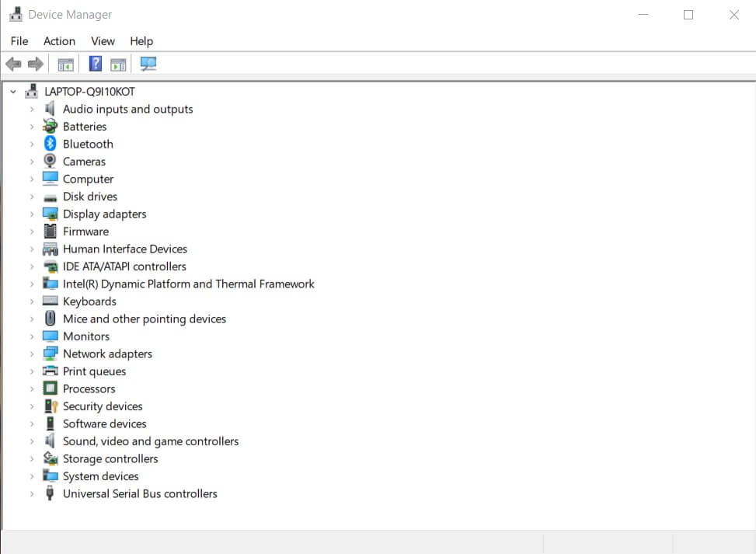Click the Monitors label

[x=86, y=336]
